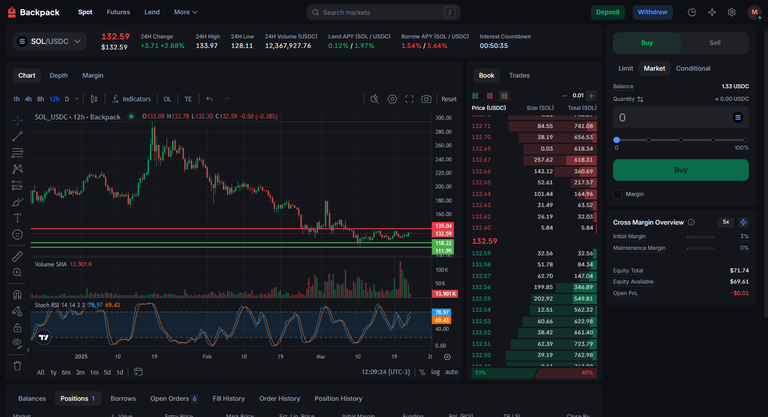Select the trend line drawing tool

coord(17,136)
